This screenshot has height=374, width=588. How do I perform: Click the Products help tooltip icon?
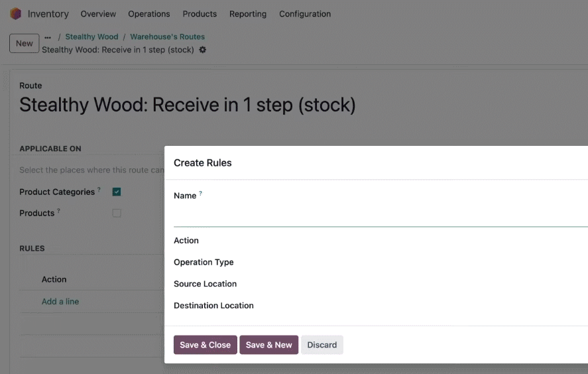coord(58,211)
